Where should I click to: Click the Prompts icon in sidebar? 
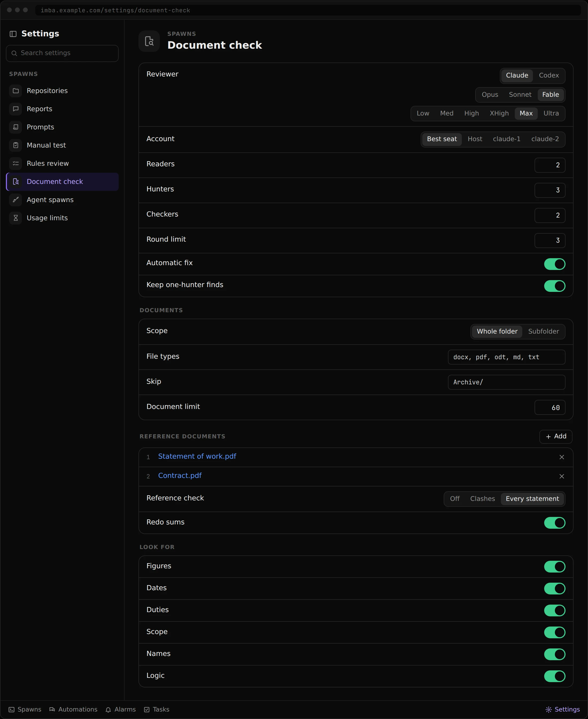(x=16, y=127)
